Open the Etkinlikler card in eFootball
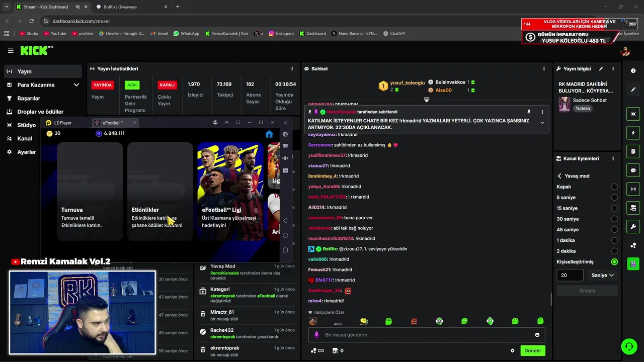This screenshot has height=362, width=644. [160, 191]
